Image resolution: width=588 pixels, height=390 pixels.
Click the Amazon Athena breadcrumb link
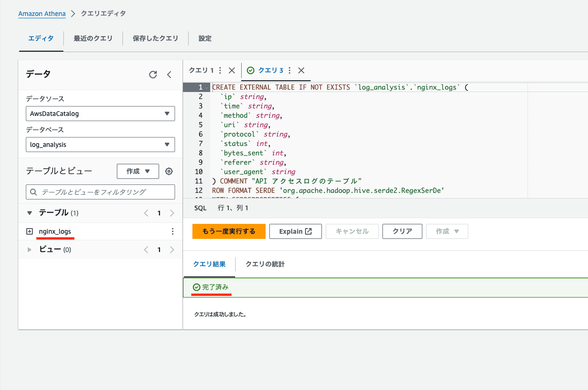tap(42, 14)
